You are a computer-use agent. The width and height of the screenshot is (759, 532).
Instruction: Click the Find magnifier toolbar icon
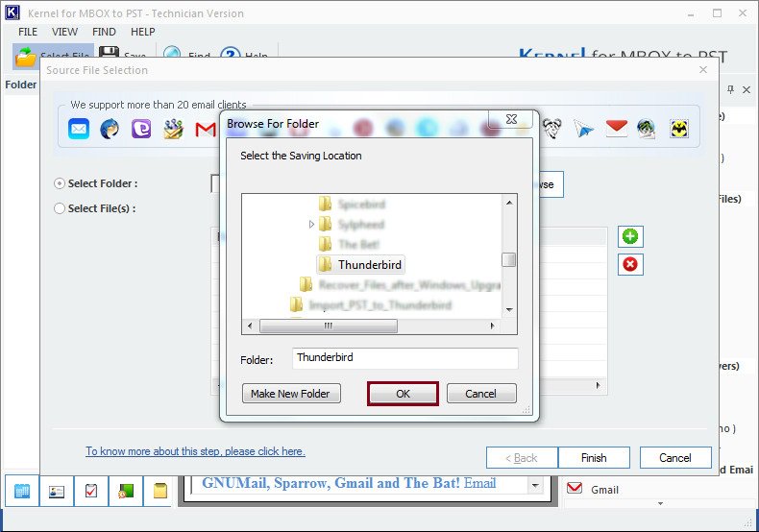(x=172, y=52)
